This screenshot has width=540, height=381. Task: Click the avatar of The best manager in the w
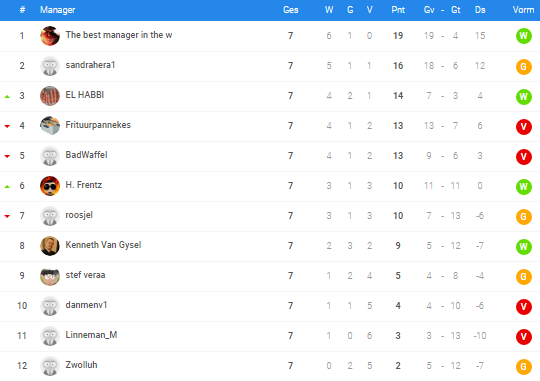click(50, 36)
